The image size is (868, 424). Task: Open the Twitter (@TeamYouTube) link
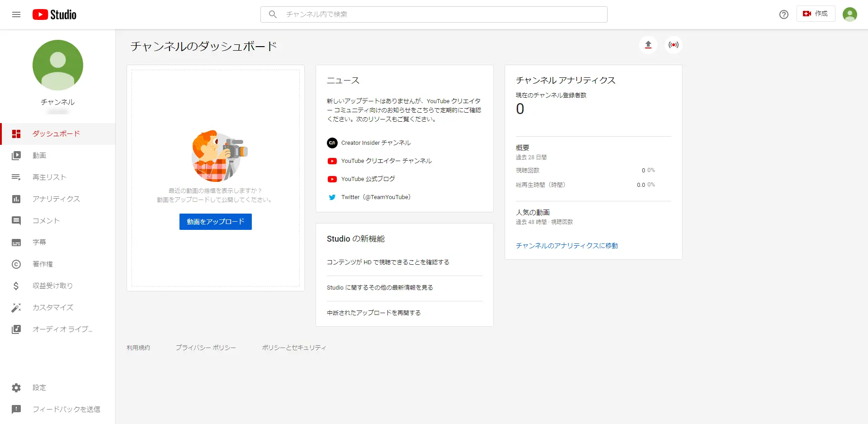tap(376, 197)
